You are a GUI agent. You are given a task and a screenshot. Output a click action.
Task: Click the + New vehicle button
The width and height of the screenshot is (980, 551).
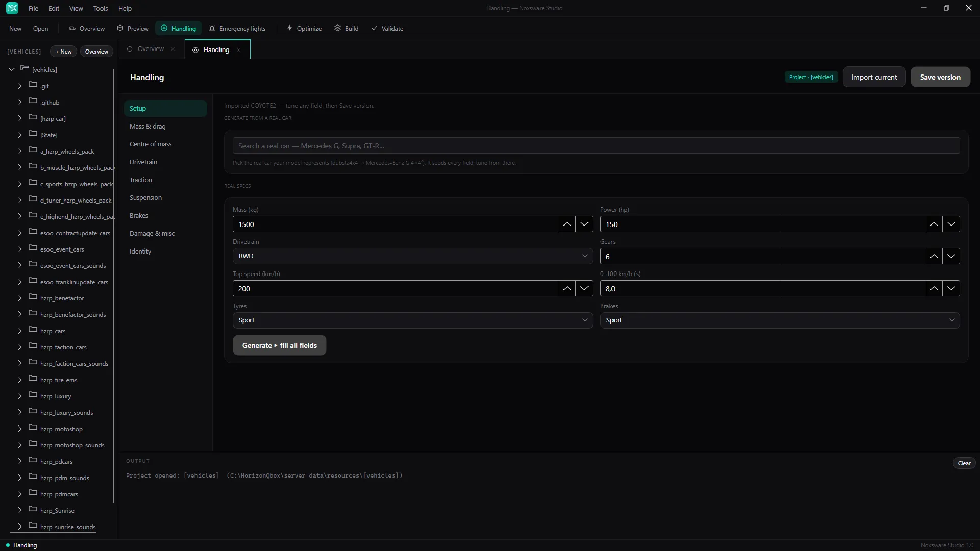coord(63,52)
